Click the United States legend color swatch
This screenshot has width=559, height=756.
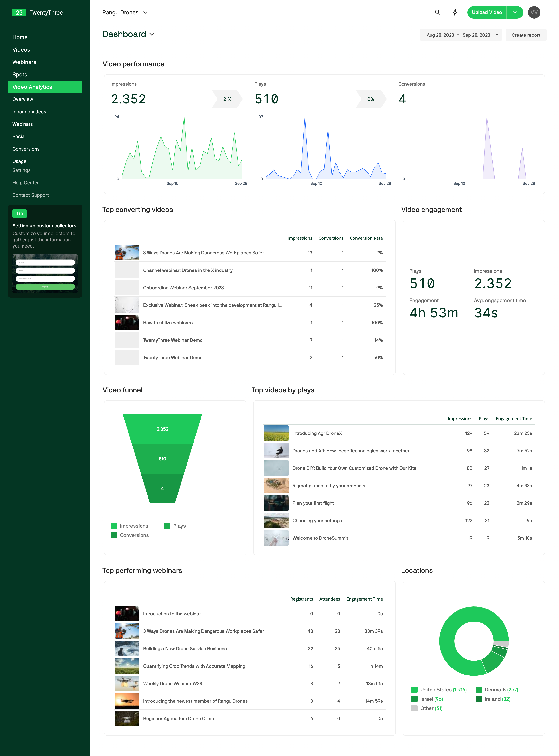pos(414,689)
